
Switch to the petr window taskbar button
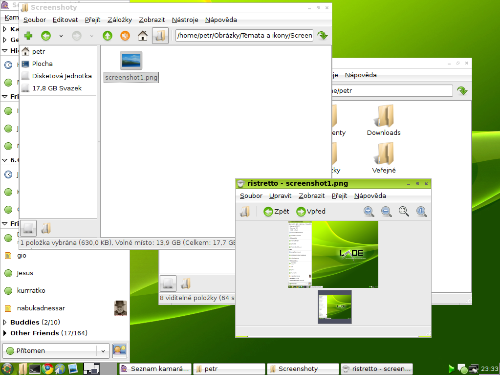(230, 369)
